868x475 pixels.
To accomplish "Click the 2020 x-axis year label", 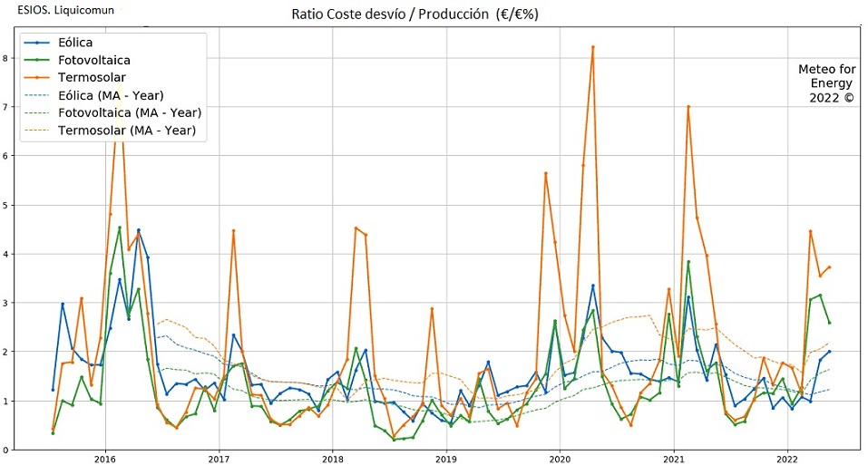I will pyautogui.click(x=559, y=460).
